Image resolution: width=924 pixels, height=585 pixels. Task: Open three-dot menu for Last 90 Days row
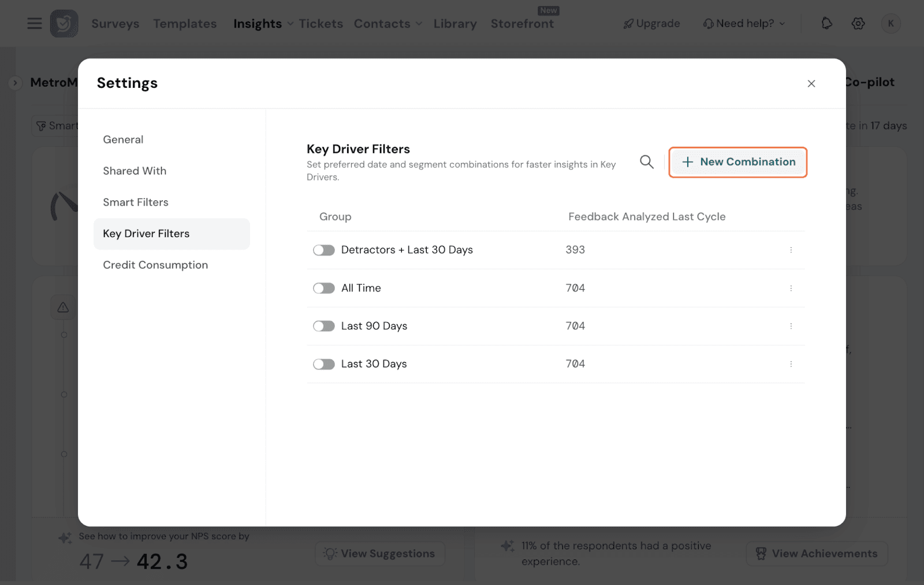(791, 326)
